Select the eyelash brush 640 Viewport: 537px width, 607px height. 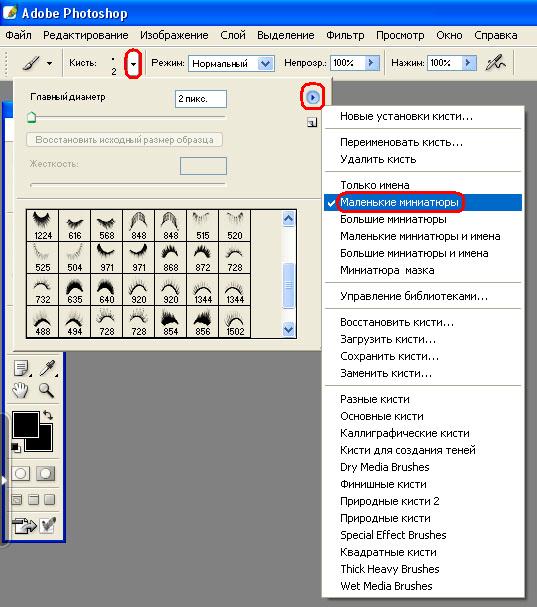(x=106, y=290)
